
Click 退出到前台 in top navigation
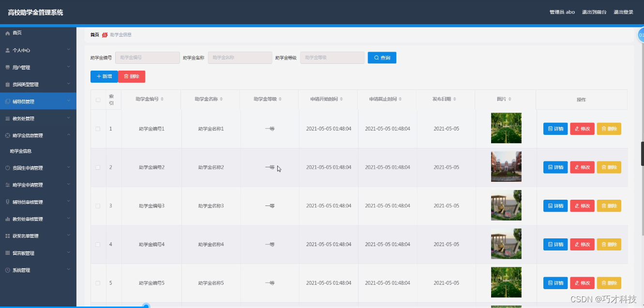[x=595, y=12]
